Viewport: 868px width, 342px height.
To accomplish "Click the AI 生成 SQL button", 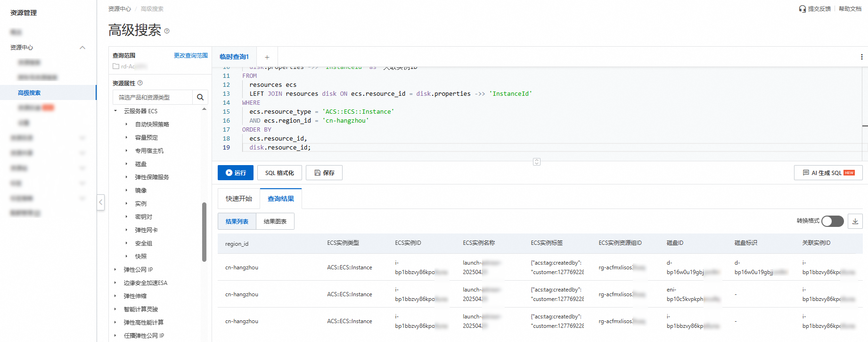I will point(828,173).
